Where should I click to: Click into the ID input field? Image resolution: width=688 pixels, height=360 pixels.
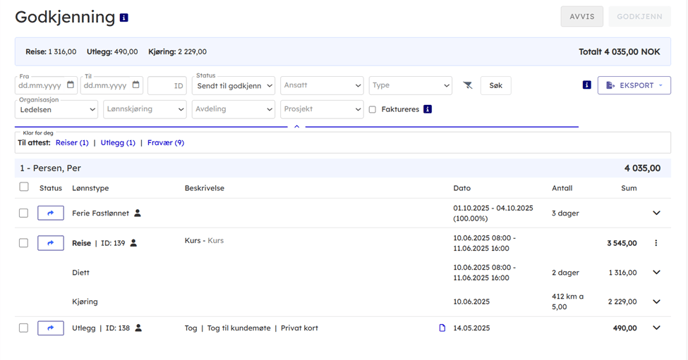pos(167,86)
